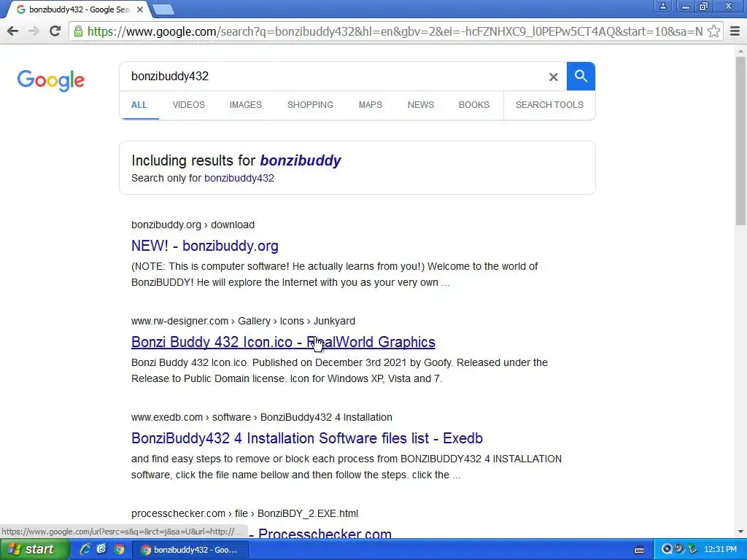Open BonziBuddy432 4 Installation Exedb result
This screenshot has height=560, width=747.
[307, 438]
